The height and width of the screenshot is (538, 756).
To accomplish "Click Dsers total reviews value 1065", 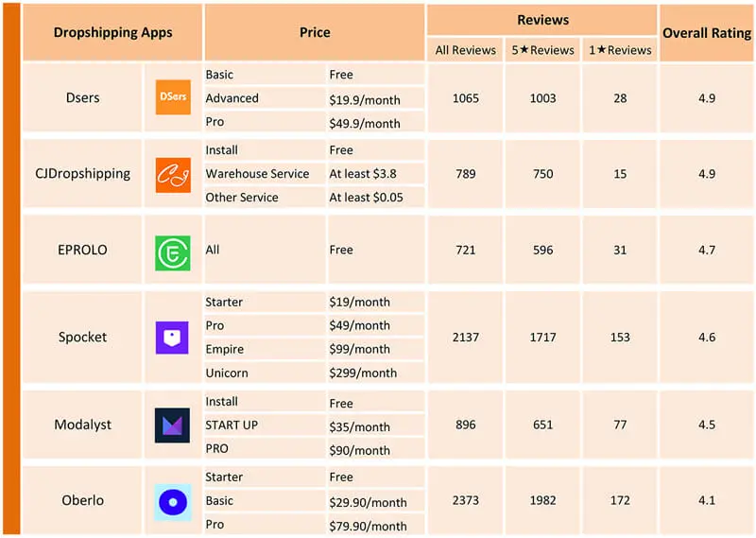I will click(466, 98).
